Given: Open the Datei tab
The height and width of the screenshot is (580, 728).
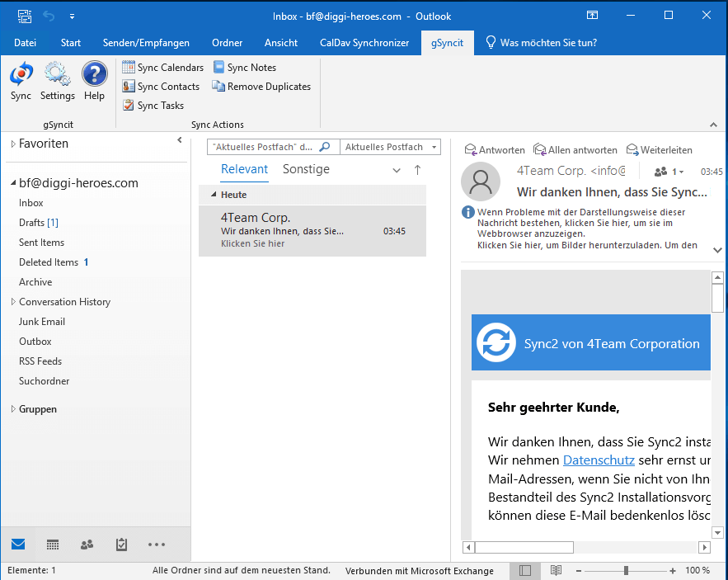Looking at the screenshot, I should pos(25,43).
